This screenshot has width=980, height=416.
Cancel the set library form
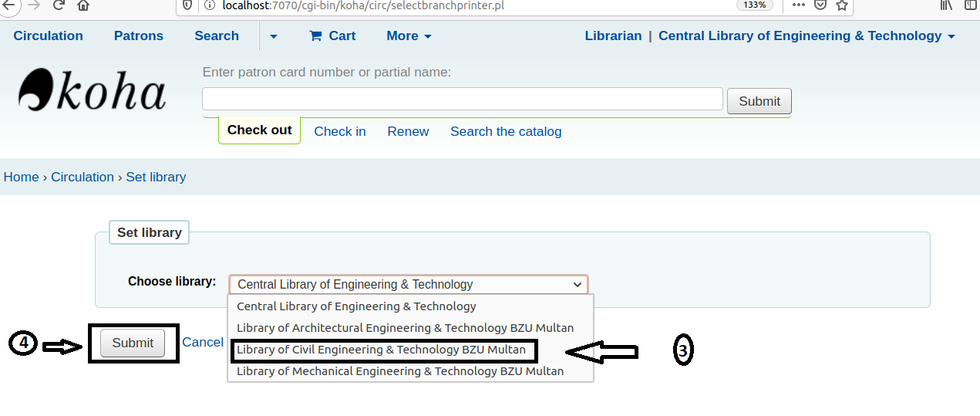203,342
